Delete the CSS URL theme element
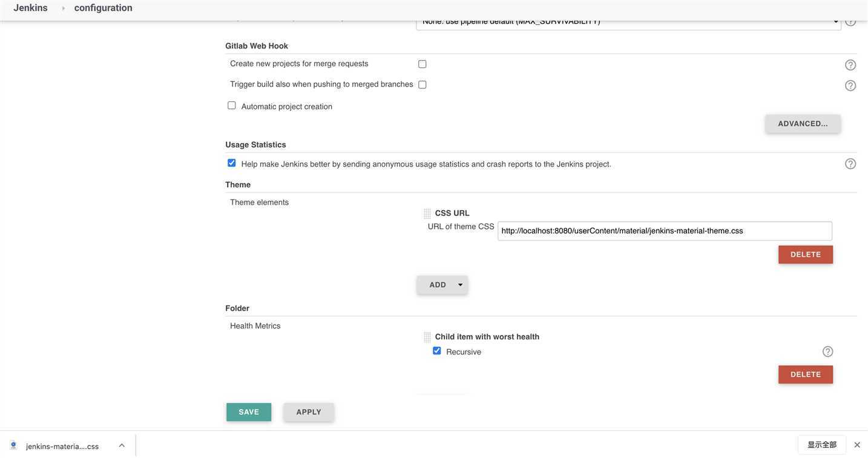This screenshot has height=458, width=868. pyautogui.click(x=806, y=254)
